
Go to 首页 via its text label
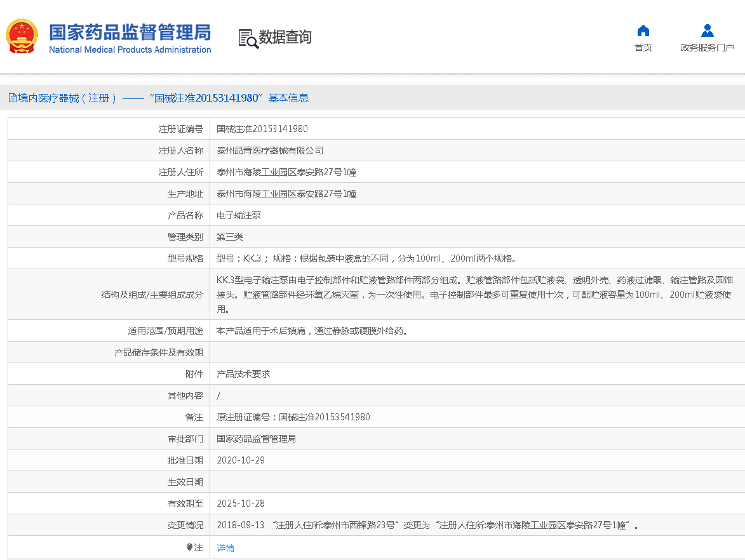[643, 48]
